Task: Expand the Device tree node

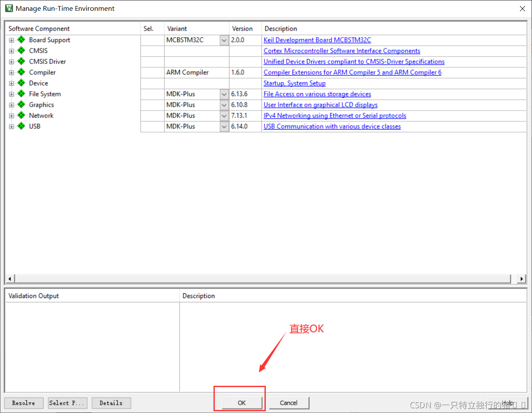Action: click(12, 83)
